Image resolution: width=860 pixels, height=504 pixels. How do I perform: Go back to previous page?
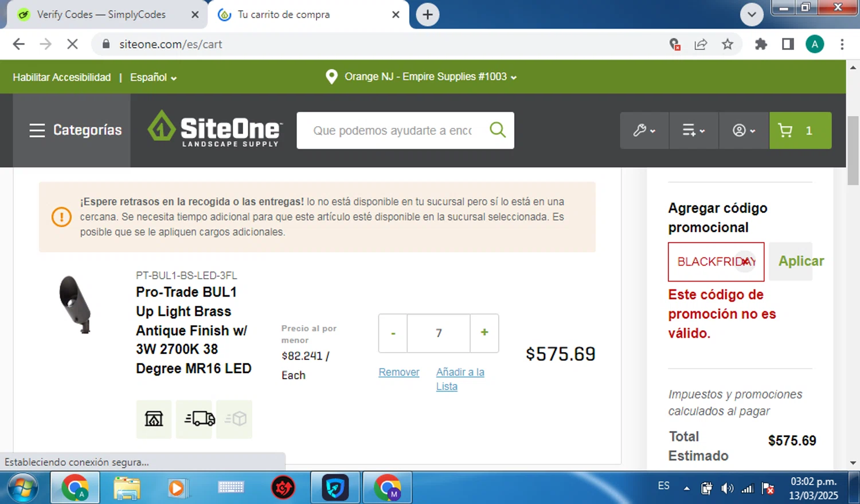pos(19,44)
